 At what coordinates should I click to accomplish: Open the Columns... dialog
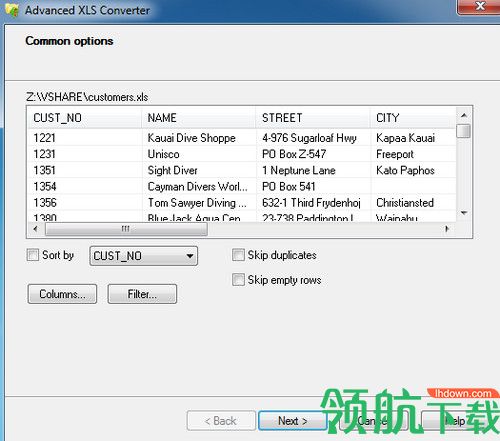tap(62, 294)
